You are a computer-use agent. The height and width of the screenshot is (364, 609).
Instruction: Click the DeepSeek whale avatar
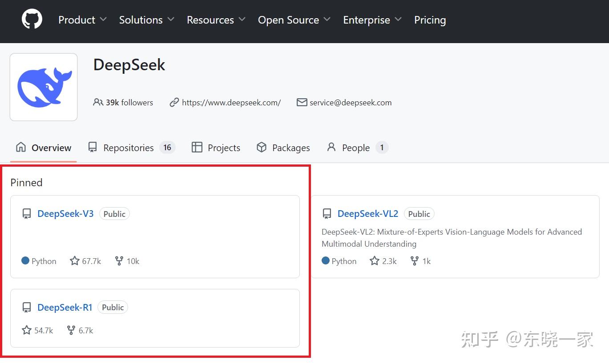click(x=43, y=87)
